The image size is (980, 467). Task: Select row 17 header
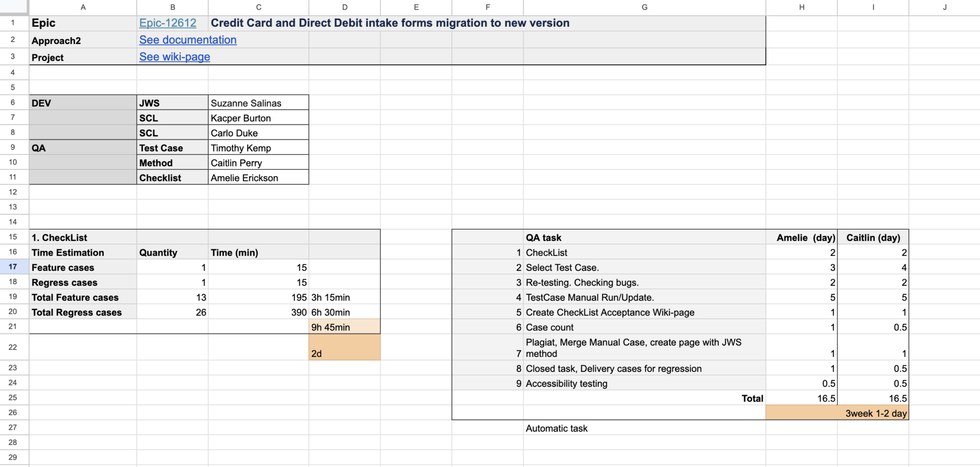tap(13, 267)
